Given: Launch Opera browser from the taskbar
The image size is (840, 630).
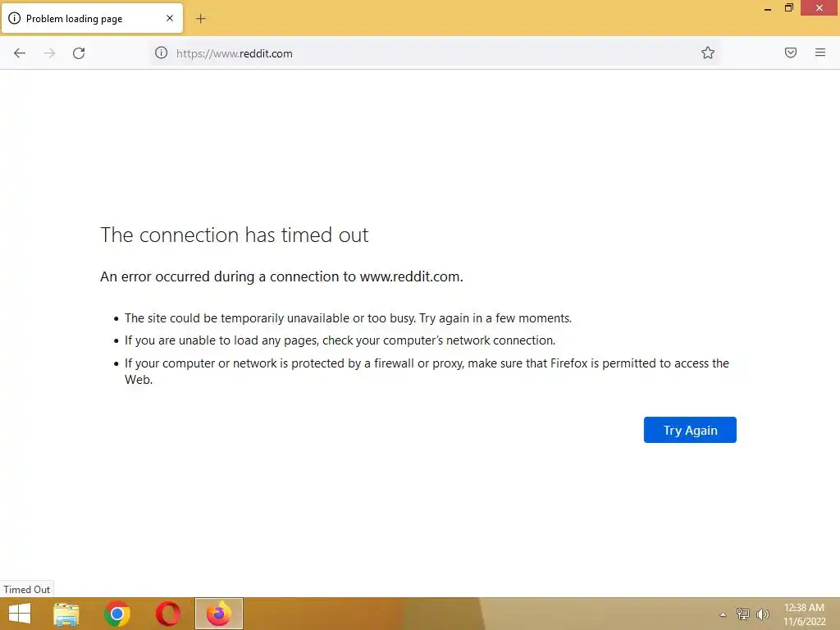Looking at the screenshot, I should (x=167, y=614).
